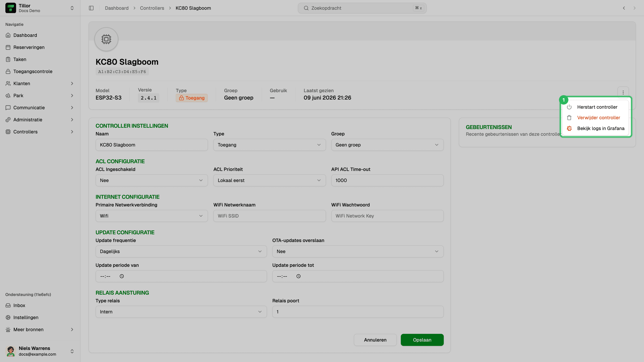The width and height of the screenshot is (644, 362).
Task: Open Instellingen in the sidebar
Action: pyautogui.click(x=40, y=317)
